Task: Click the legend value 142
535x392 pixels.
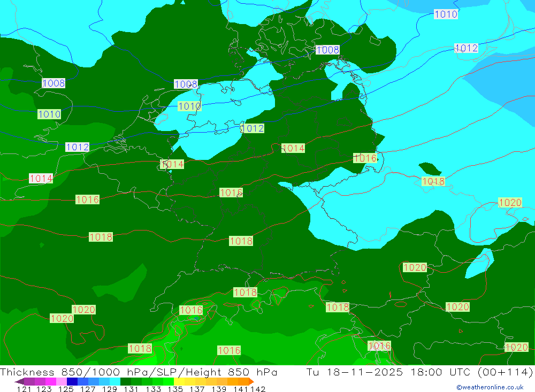Action: pos(258,389)
